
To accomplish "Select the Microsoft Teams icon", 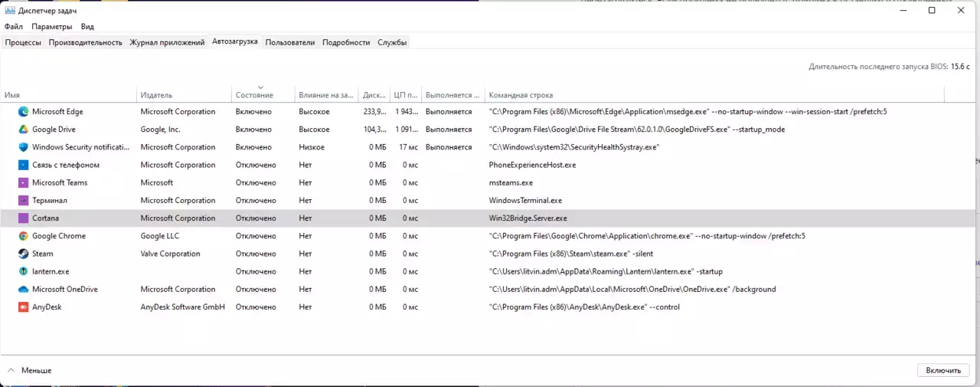I will point(24,182).
